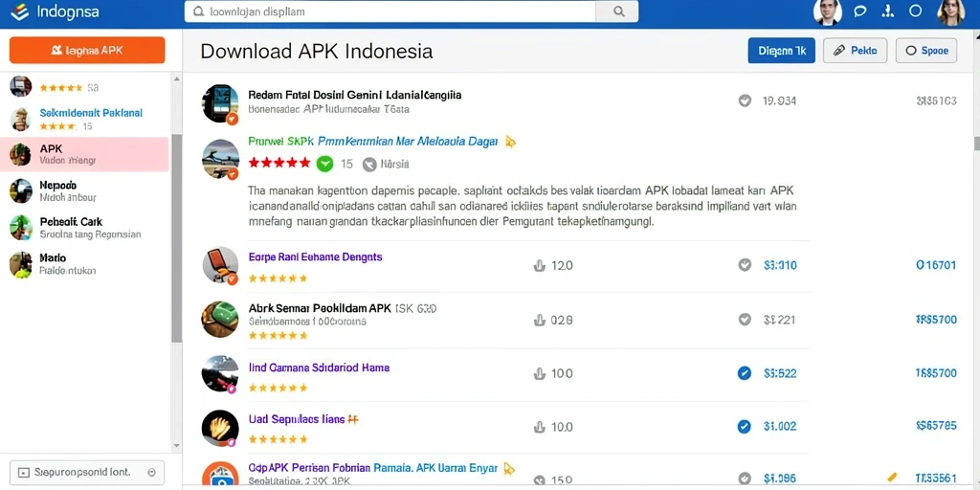This screenshot has height=490, width=980.
Task: Open the people icon in header
Action: pos(887,11)
